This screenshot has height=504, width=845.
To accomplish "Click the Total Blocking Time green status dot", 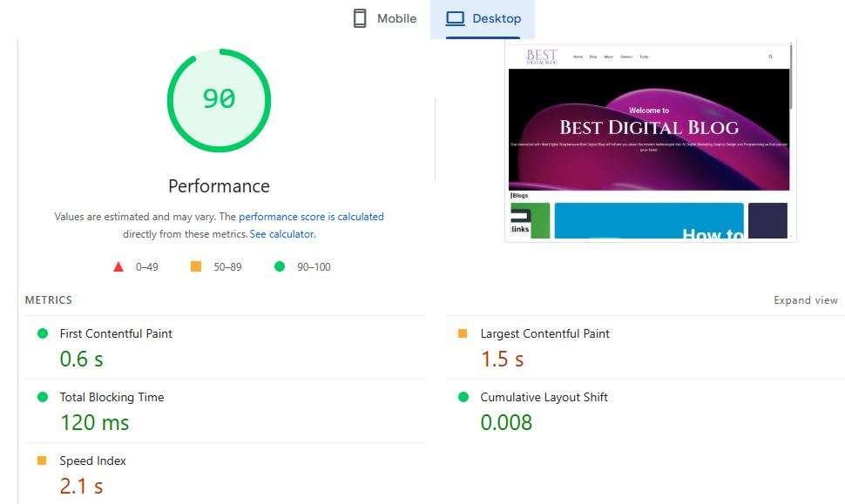I will [x=42, y=397].
